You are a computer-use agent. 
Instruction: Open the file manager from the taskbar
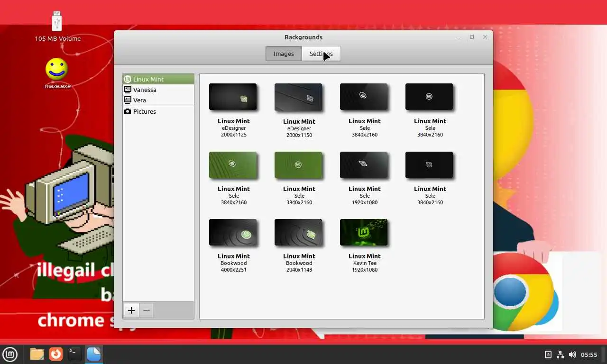coord(37,354)
